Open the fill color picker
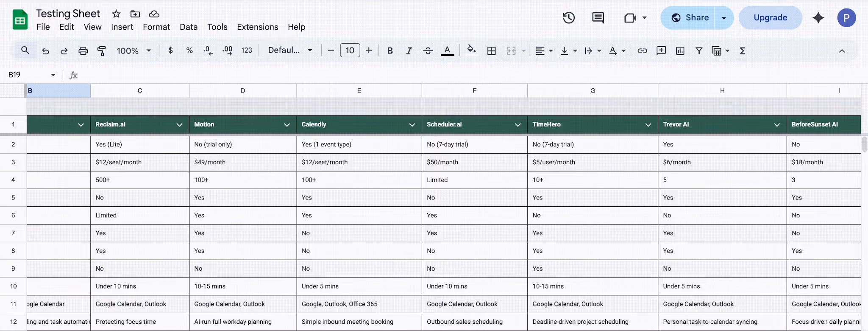Viewport: 868px width, 331px height. tap(471, 50)
